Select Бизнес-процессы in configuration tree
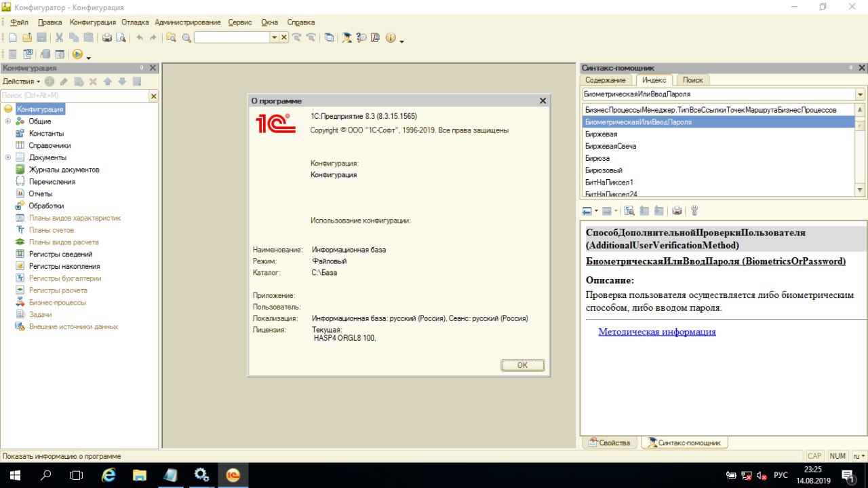 [x=57, y=303]
